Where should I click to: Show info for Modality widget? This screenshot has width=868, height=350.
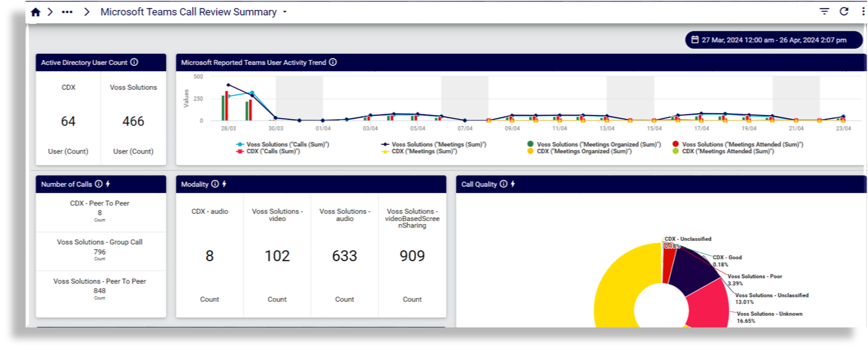click(x=215, y=184)
